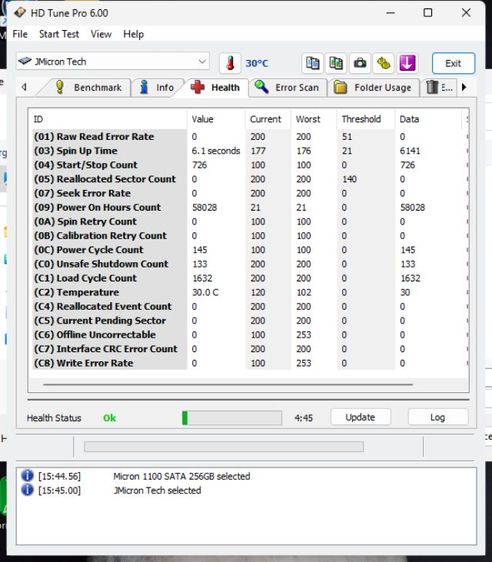
Task: Select the (C2) Temperature row
Action: (x=249, y=292)
